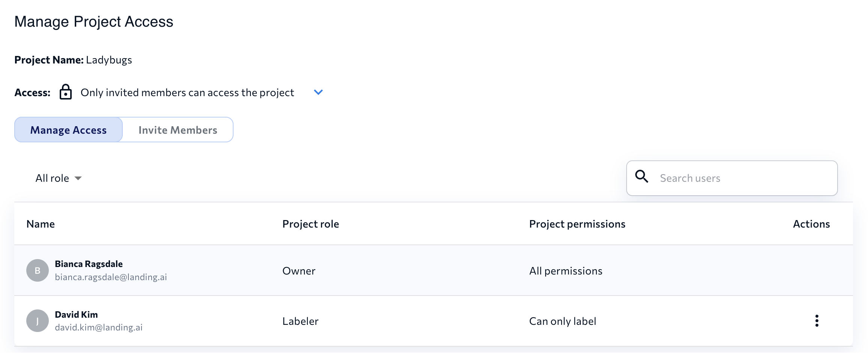Switch to the Invite Members tab
The width and height of the screenshot is (868, 356).
178,130
